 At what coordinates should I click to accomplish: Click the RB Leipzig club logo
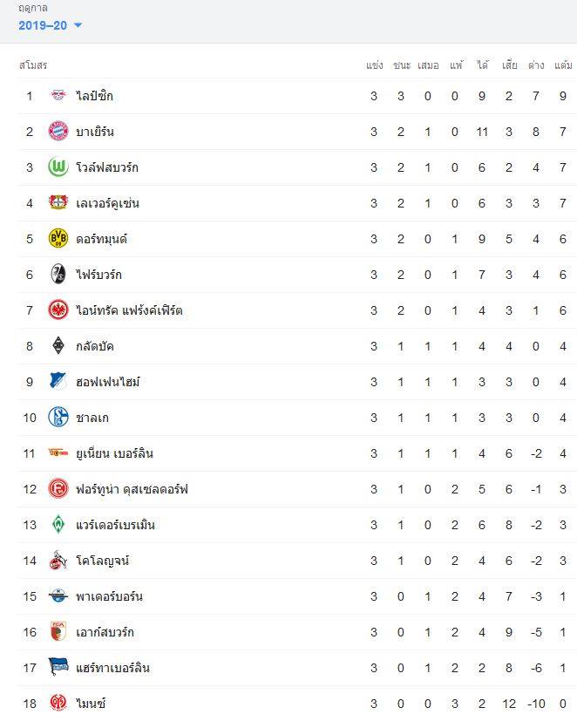pyautogui.click(x=58, y=96)
